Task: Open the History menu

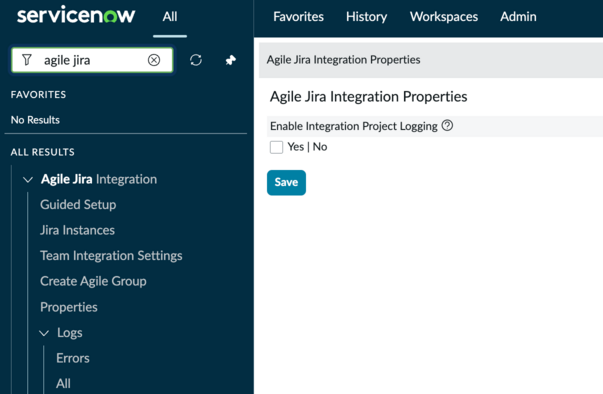Action: tap(366, 17)
